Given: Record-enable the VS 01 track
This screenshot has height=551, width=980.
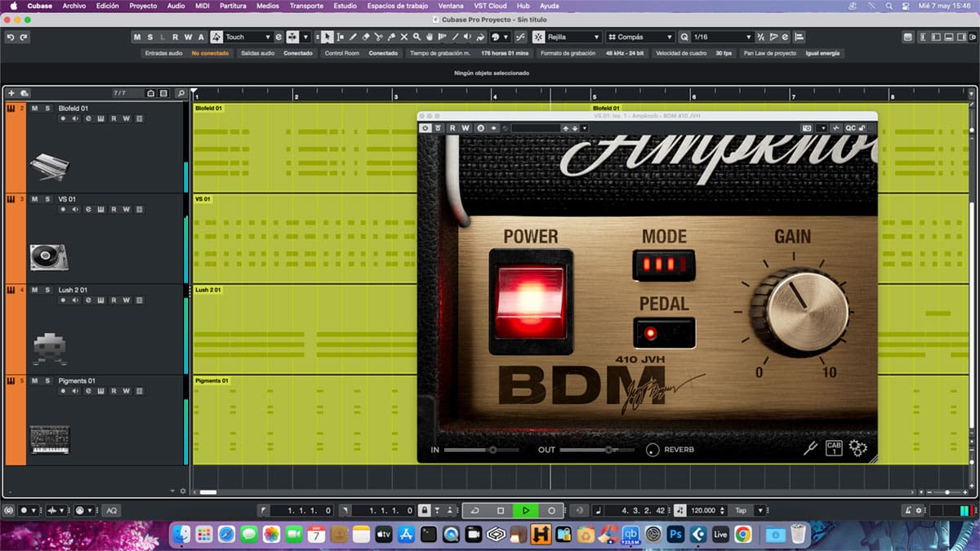Looking at the screenshot, I should [x=63, y=210].
